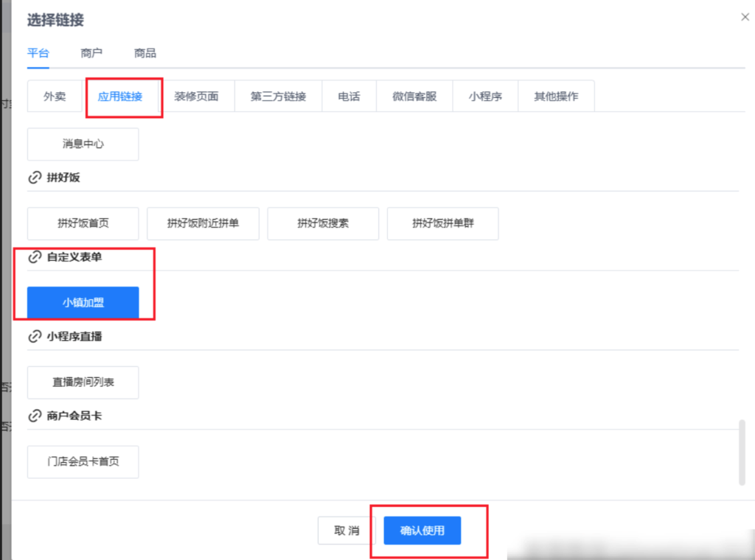Select the 小程序 category tab
The height and width of the screenshot is (560, 755).
click(485, 96)
